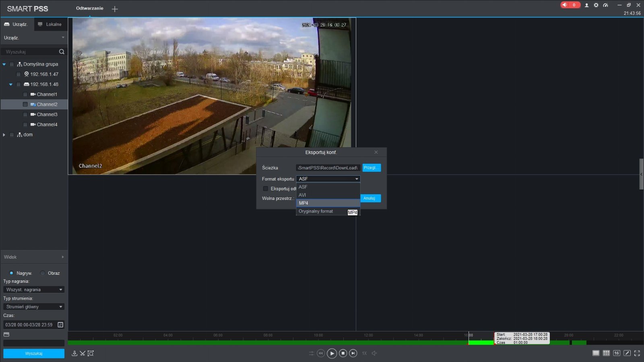Click the Anuluj button
The width and height of the screenshot is (644, 362).
[x=370, y=198]
